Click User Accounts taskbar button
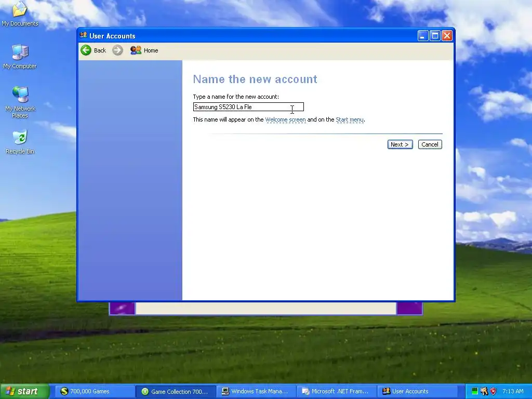532x399 pixels. click(x=417, y=391)
